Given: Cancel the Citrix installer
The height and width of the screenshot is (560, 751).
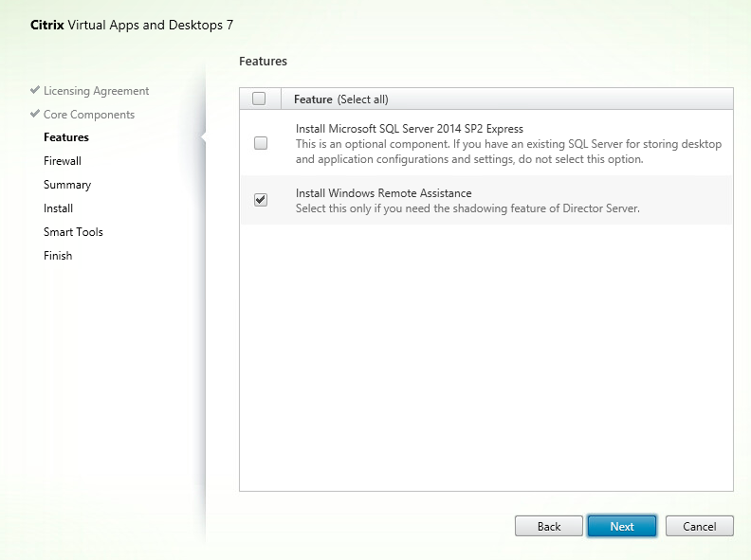Looking at the screenshot, I should (699, 526).
